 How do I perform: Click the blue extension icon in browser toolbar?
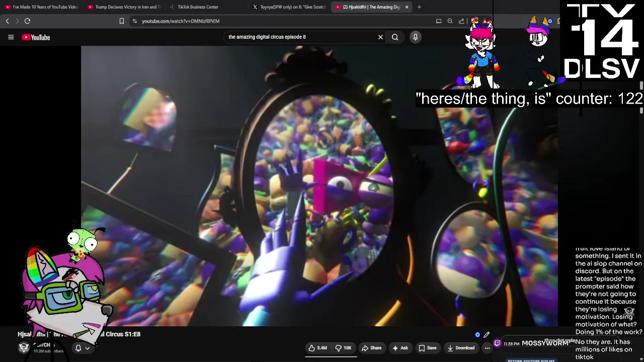pyautogui.click(x=550, y=21)
